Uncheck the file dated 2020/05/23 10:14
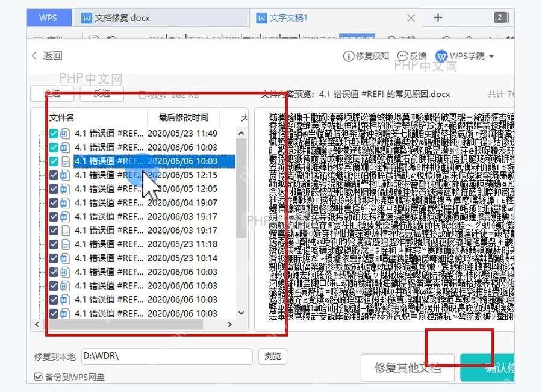542x392 pixels. pos(53,258)
